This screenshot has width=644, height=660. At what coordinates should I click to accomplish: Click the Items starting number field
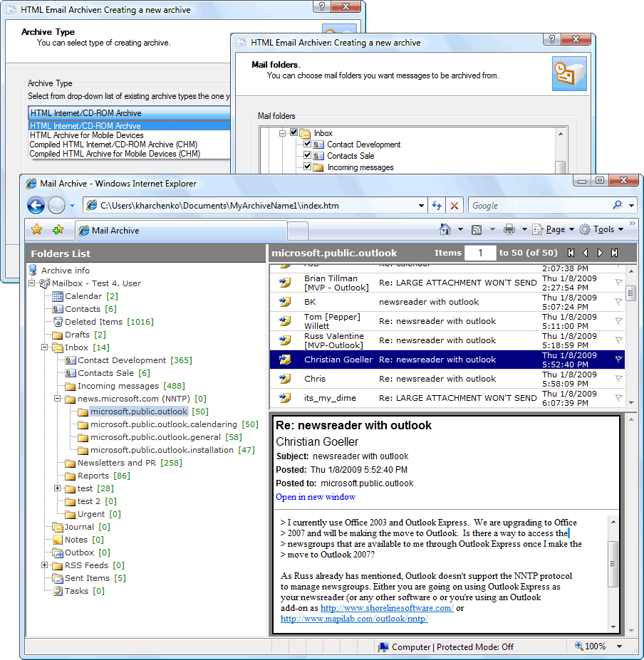point(480,253)
